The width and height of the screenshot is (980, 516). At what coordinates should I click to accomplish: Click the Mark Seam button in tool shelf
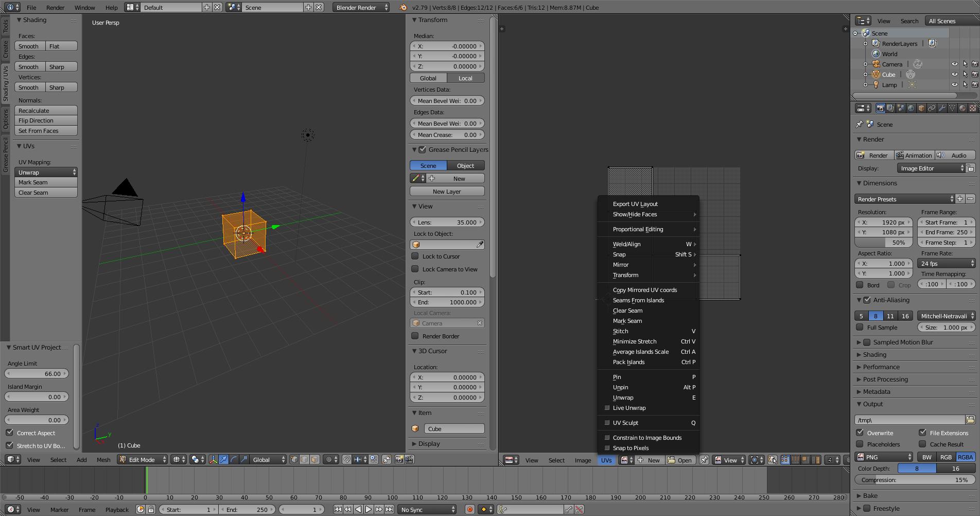click(x=46, y=182)
